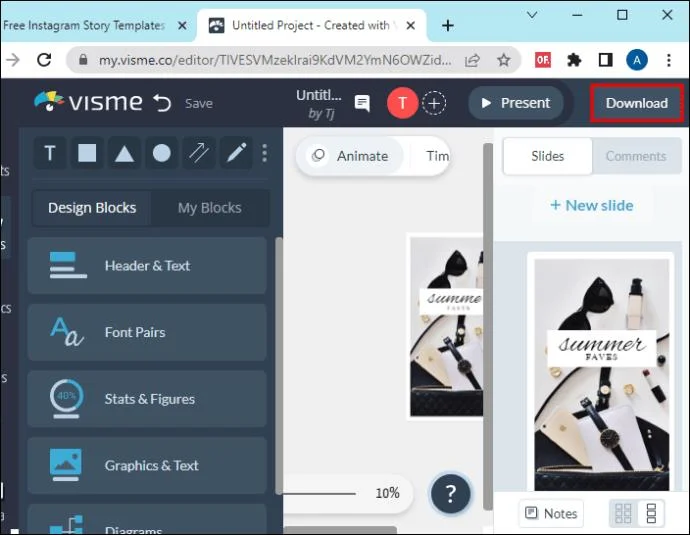The width and height of the screenshot is (690, 535).
Task: Click the Save button
Action: [x=199, y=103]
